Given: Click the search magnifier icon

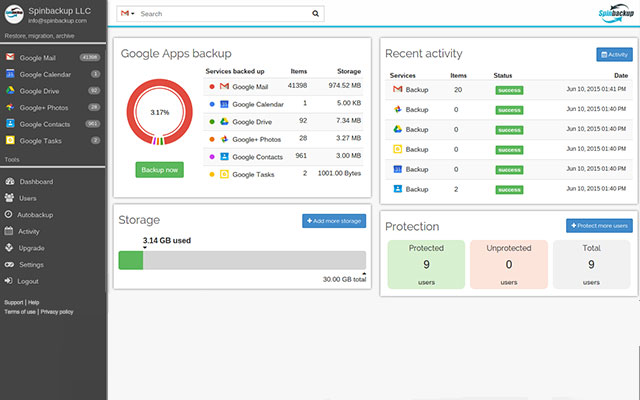Looking at the screenshot, I should click(x=316, y=15).
